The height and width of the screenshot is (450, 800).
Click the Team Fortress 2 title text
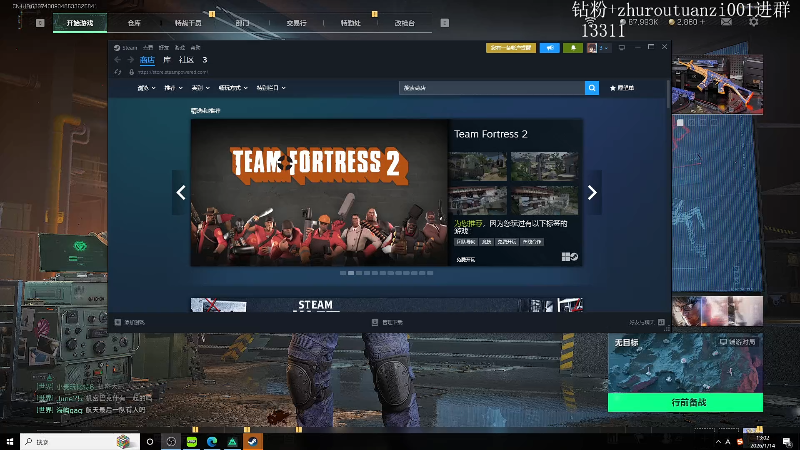click(491, 134)
